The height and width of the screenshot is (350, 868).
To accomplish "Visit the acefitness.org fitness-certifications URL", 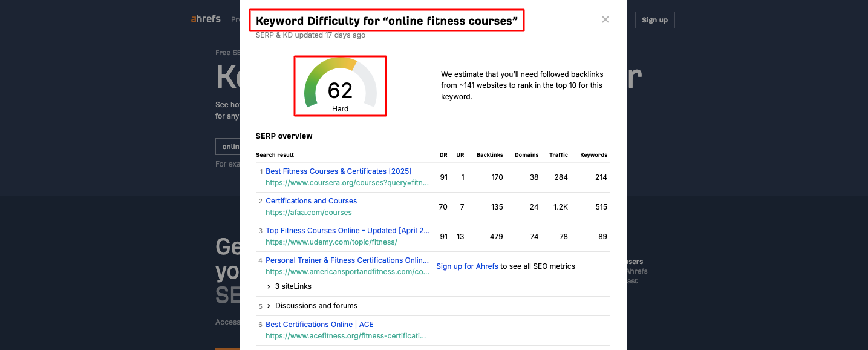I will point(346,335).
